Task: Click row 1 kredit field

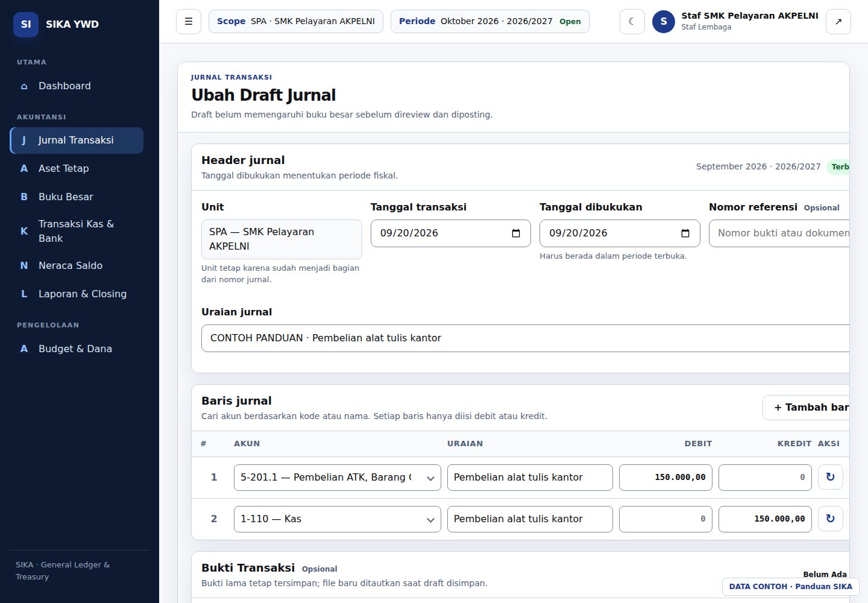Action: pyautogui.click(x=766, y=478)
